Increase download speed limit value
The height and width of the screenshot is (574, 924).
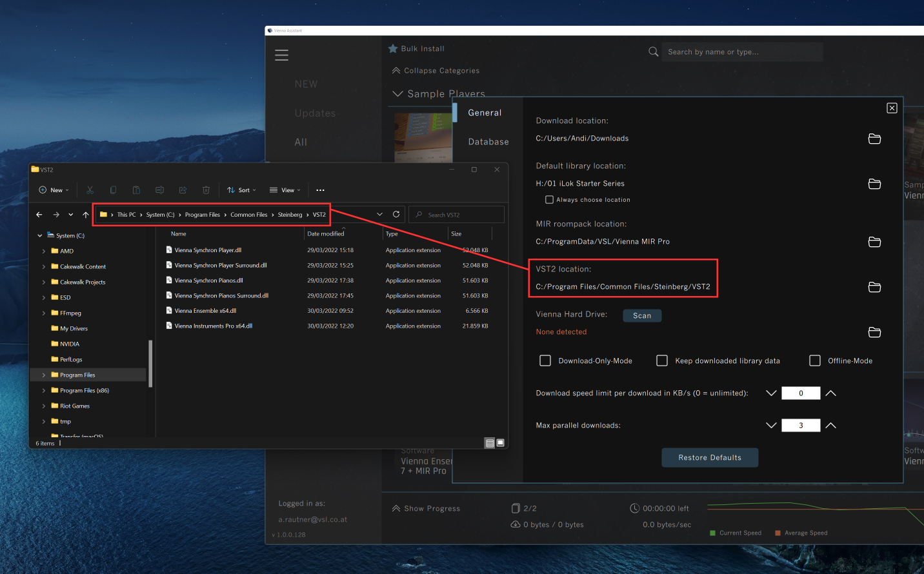tap(831, 393)
